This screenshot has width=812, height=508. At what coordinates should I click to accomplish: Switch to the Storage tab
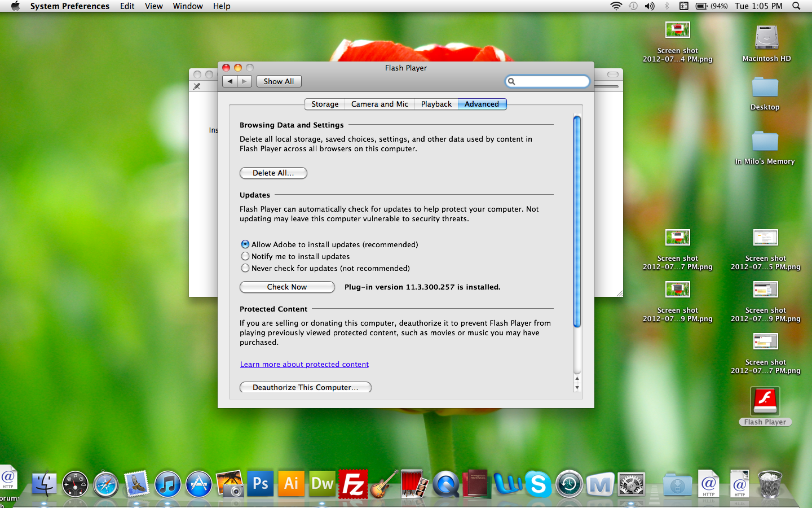pyautogui.click(x=325, y=104)
